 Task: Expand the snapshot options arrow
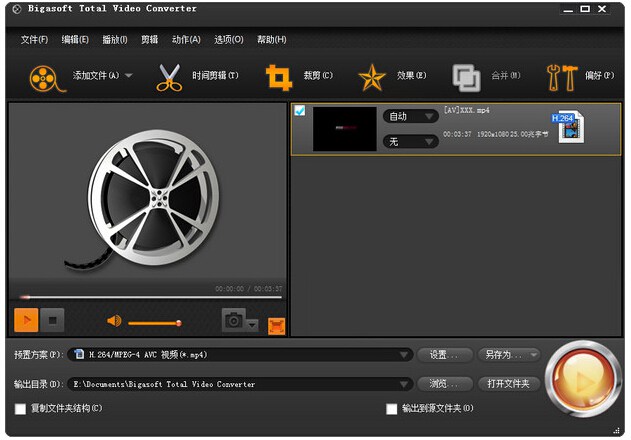(252, 325)
